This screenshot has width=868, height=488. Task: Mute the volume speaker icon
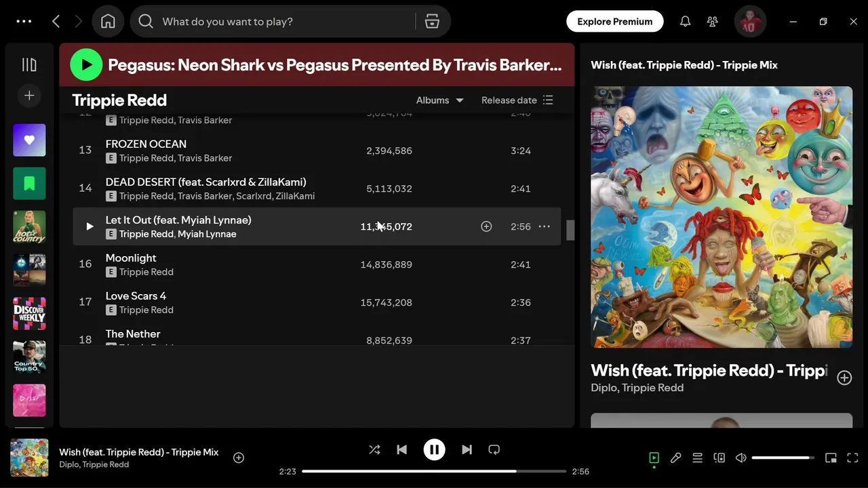[741, 458]
